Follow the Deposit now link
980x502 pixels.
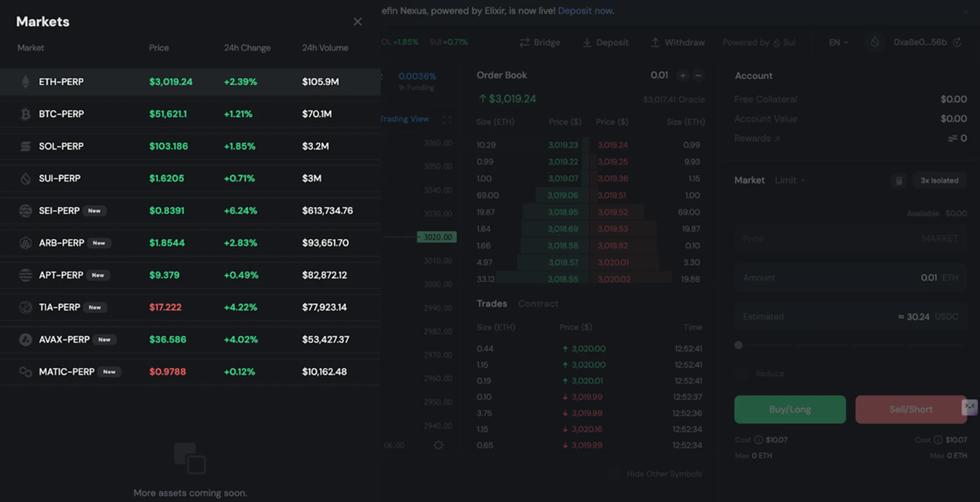coord(585,11)
